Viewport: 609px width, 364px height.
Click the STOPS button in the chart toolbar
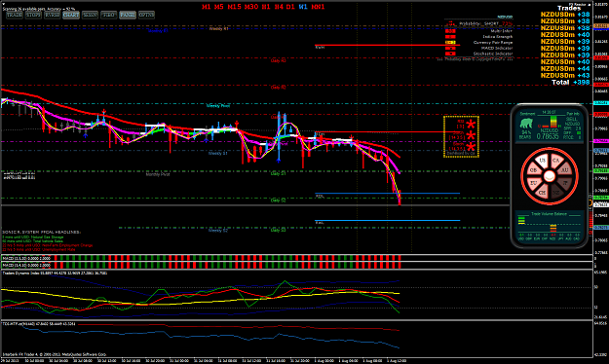point(33,15)
